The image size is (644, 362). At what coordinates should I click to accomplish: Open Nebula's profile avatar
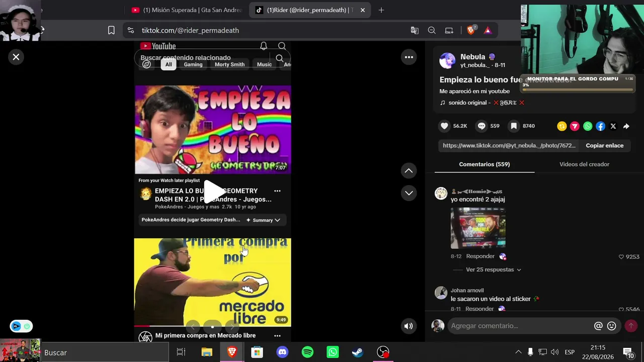[x=447, y=60]
